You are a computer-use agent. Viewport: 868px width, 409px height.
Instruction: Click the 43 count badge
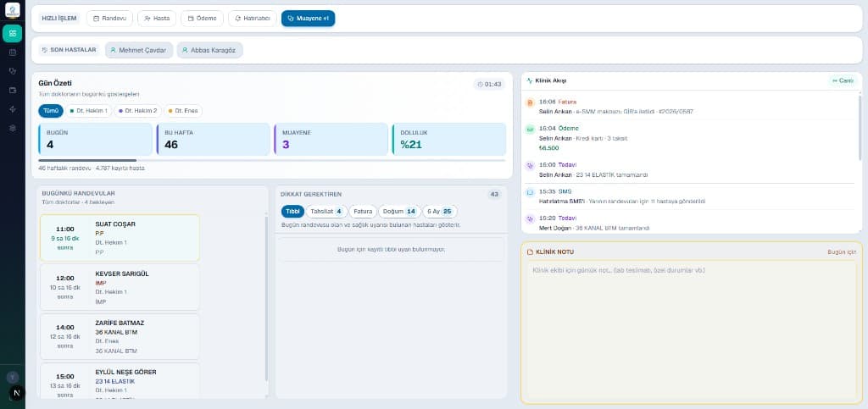(494, 194)
